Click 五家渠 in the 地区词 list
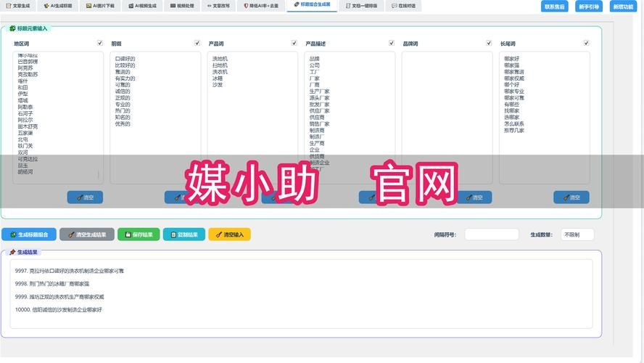The image size is (644, 363). coord(25,133)
